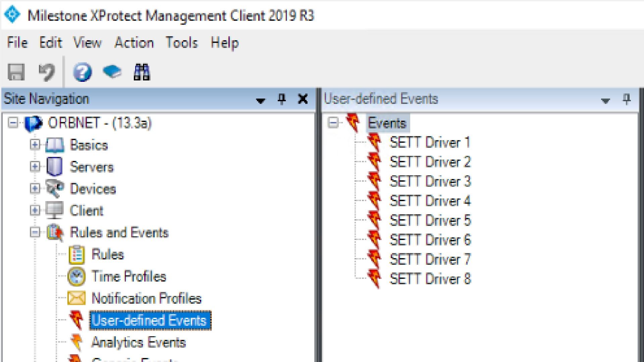Image resolution: width=644 pixels, height=362 pixels.
Task: Click the Time Profiles clock icon
Action: click(76, 277)
